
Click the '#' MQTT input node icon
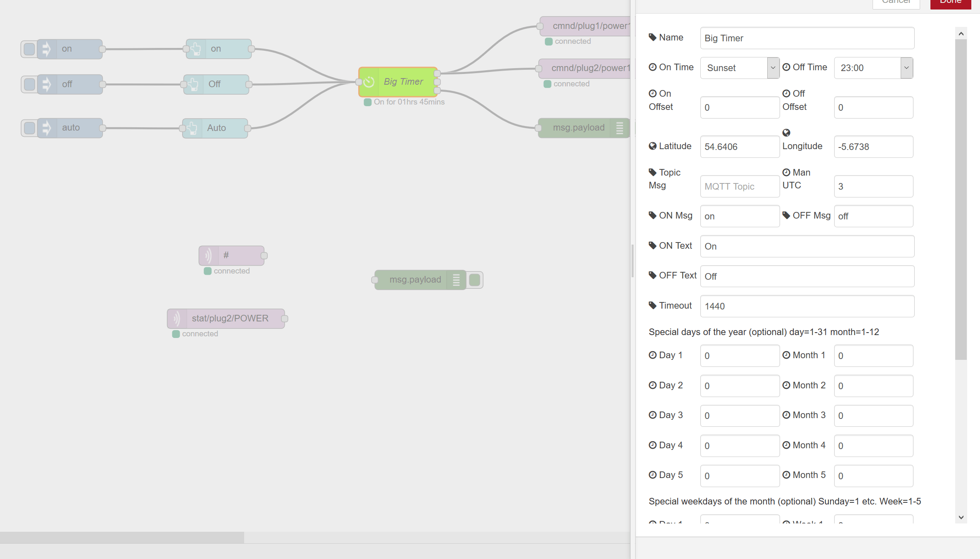[x=209, y=255]
